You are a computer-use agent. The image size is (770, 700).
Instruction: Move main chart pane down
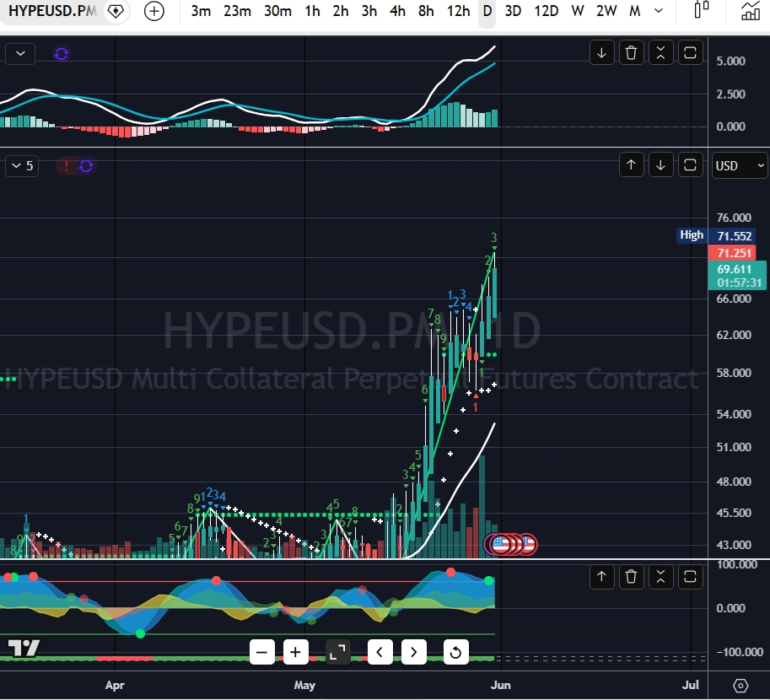tap(660, 165)
